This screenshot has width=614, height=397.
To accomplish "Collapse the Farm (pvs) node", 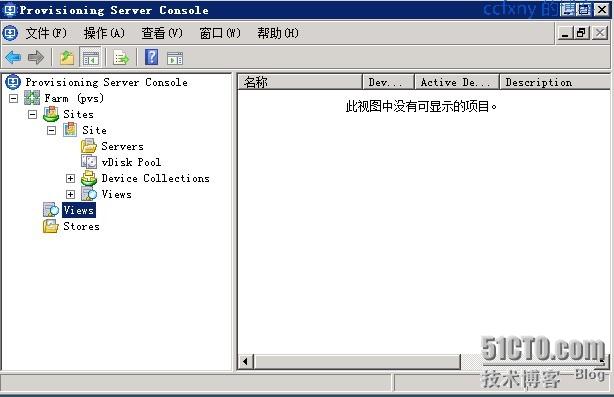I will (x=14, y=98).
